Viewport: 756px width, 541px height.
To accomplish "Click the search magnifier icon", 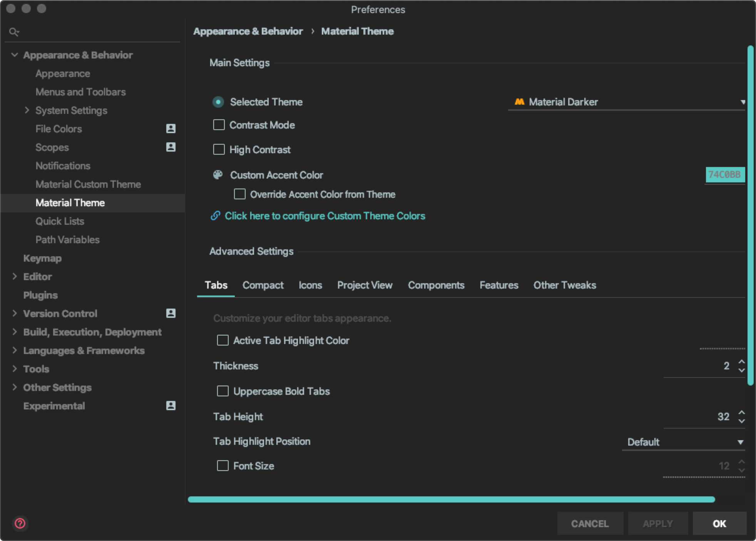I will (x=14, y=32).
